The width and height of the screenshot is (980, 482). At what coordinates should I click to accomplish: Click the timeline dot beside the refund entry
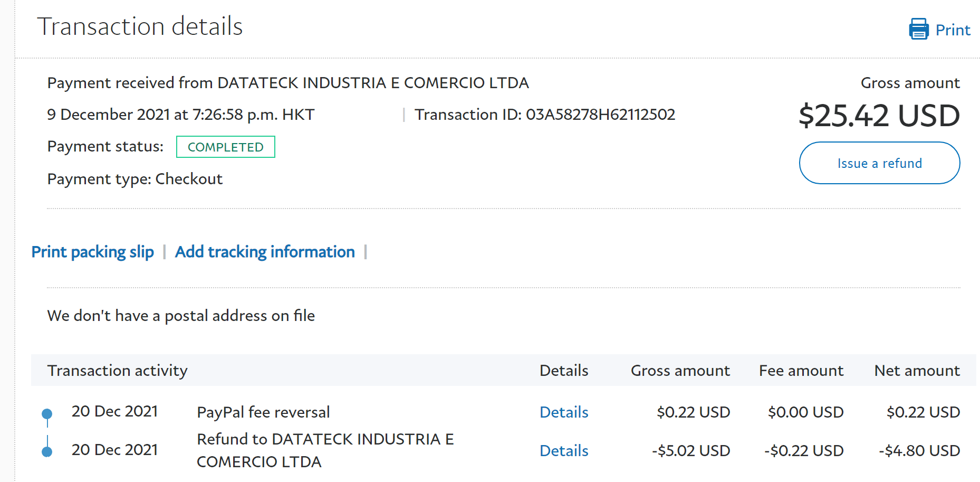[47, 451]
